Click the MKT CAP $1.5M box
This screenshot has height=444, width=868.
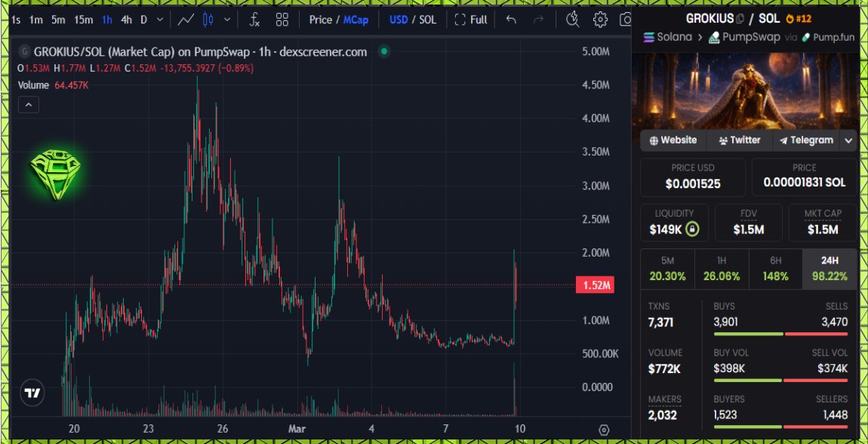[823, 223]
